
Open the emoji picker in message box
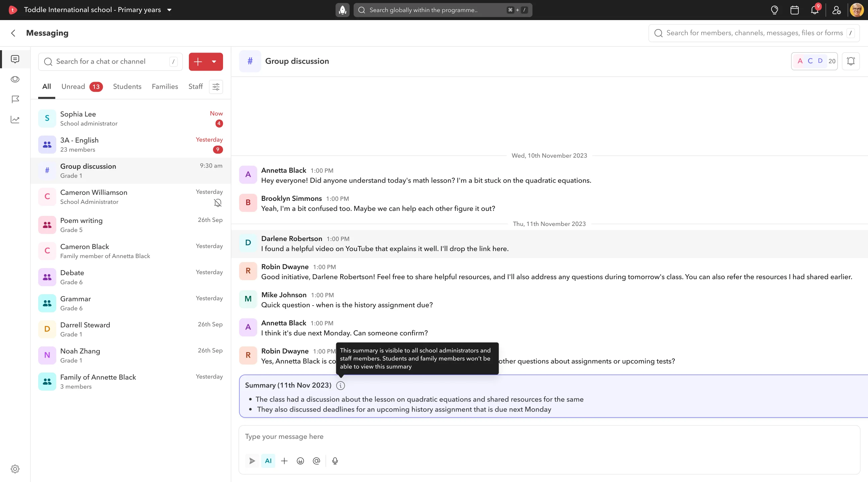pyautogui.click(x=300, y=461)
